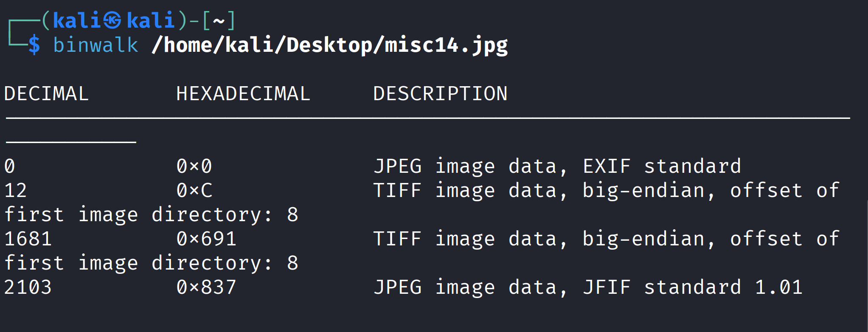Image resolution: width=868 pixels, height=332 pixels.
Task: Click the DECIMAL column header
Action: click(x=46, y=93)
